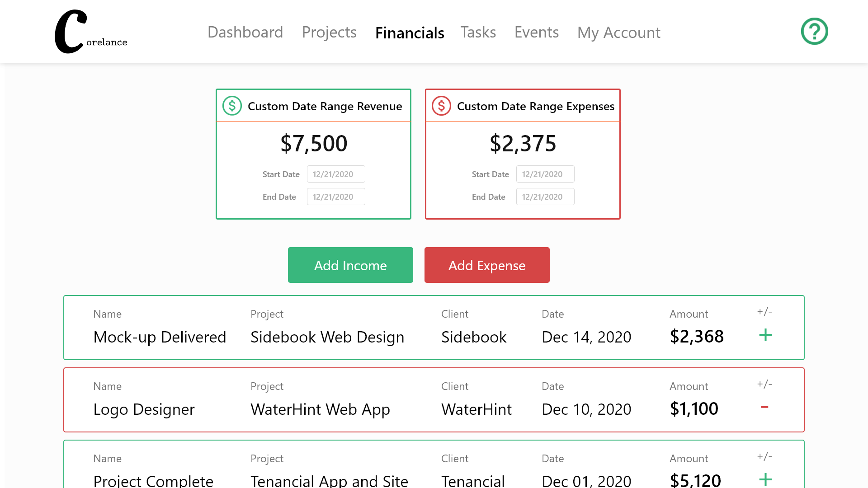Click the green dollar Revenue icon
The width and height of the screenshot is (868, 488).
232,106
